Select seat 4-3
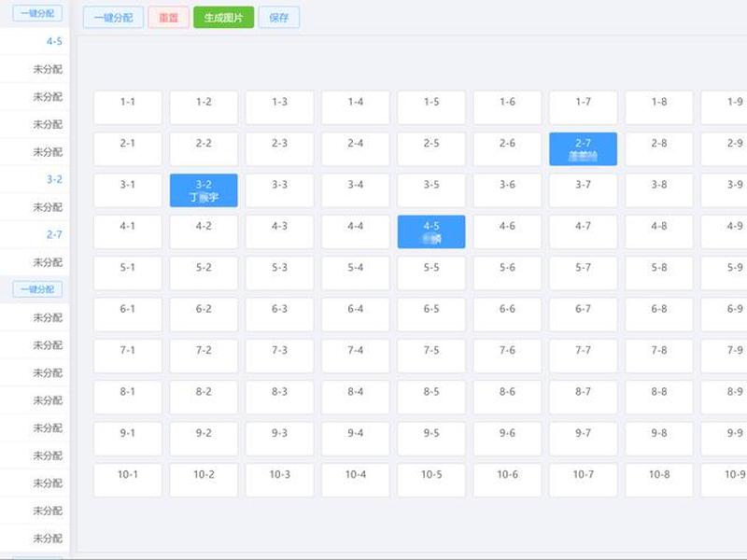Screen dimensions: 747x560 [279, 231]
